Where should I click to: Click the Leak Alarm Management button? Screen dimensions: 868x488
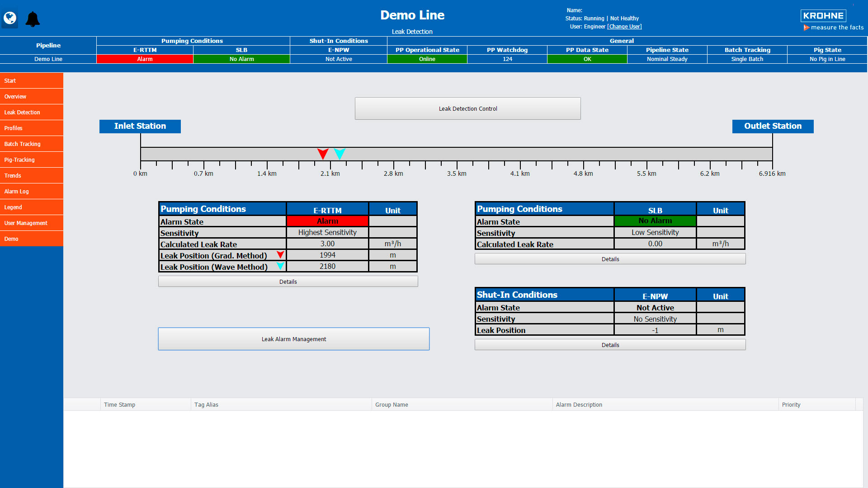pyautogui.click(x=293, y=338)
